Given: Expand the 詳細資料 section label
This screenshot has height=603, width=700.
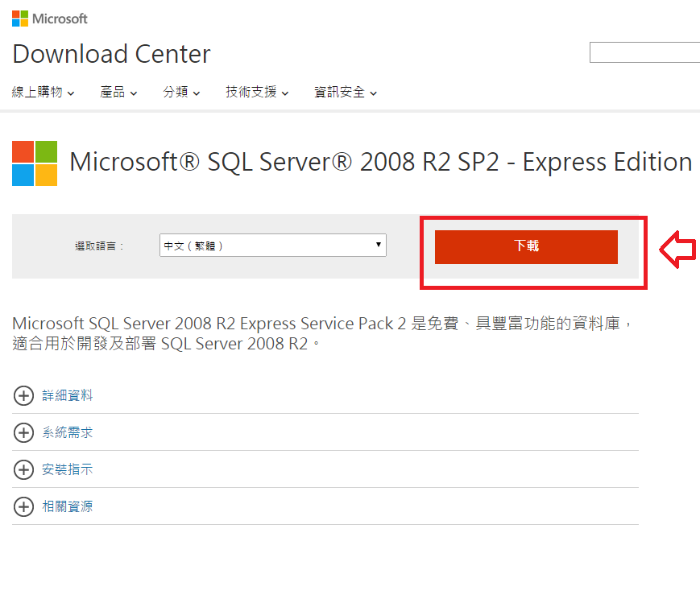Looking at the screenshot, I should (68, 395).
